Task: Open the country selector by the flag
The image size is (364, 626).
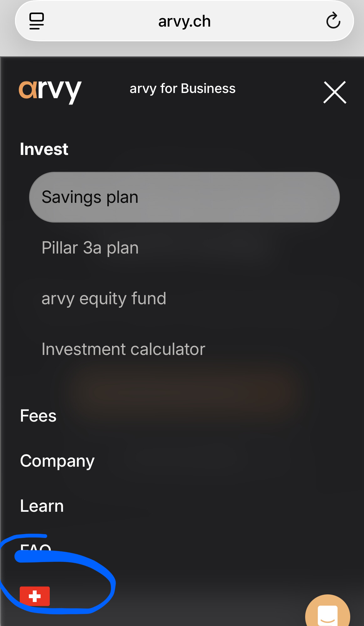Action: click(35, 596)
